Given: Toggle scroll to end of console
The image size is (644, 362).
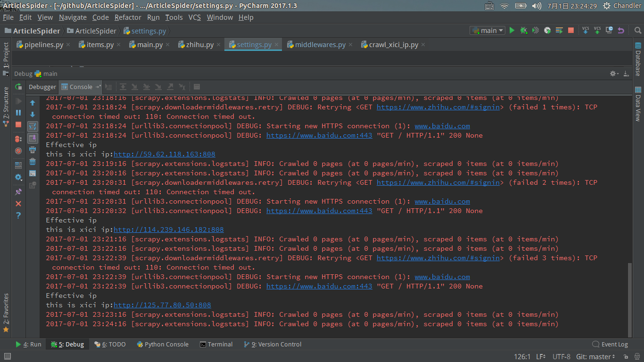Looking at the screenshot, I should tap(33, 138).
